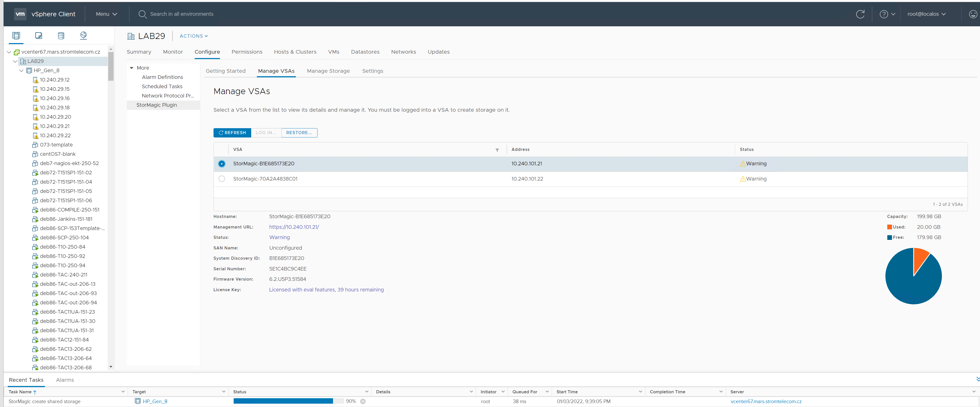This screenshot has height=407, width=980.
Task: Collapse the vcenter67.mars.stromtelecom.cz tree node
Action: coord(9,52)
